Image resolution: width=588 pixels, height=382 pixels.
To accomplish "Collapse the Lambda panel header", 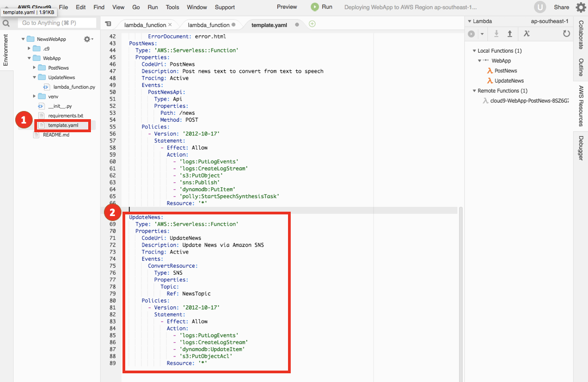I will coord(469,21).
